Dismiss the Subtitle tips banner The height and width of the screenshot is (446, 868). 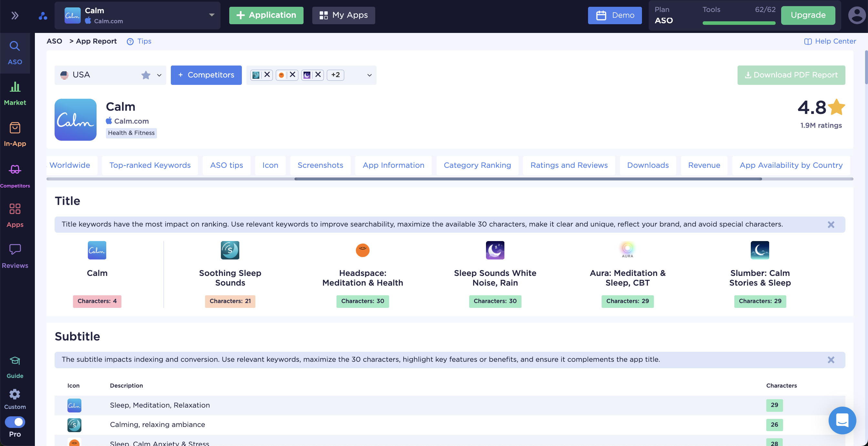(831, 360)
